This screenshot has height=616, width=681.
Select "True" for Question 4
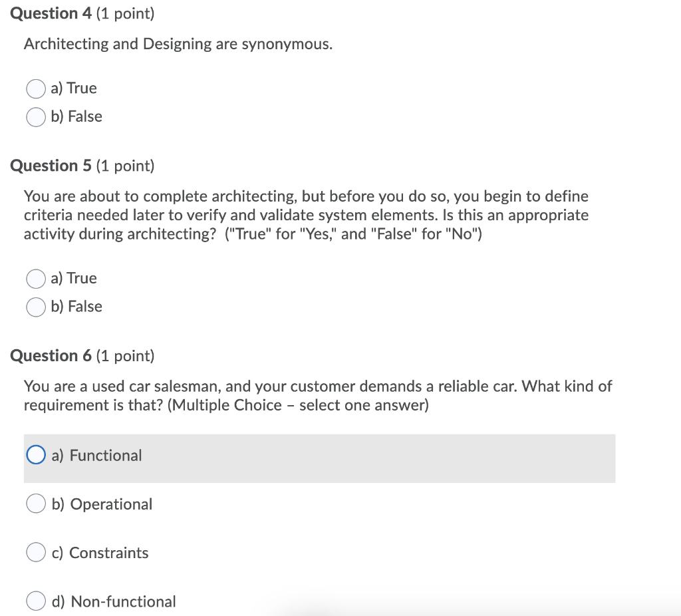coord(36,88)
